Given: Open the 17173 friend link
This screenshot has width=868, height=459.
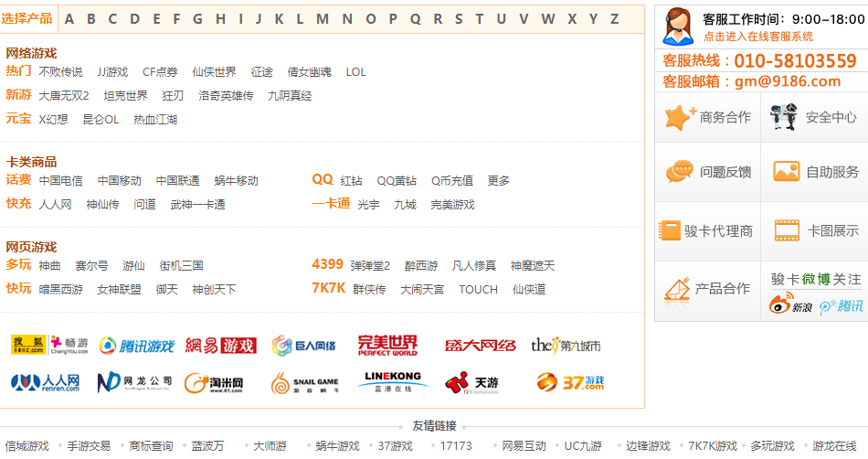Looking at the screenshot, I should [456, 445].
